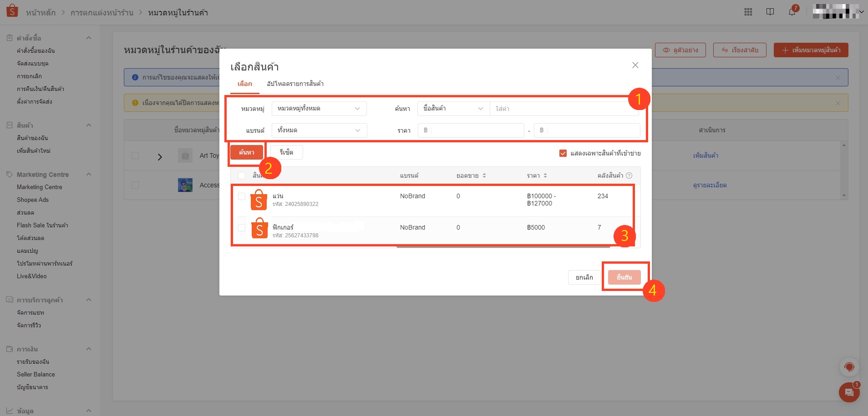Click the ค้นหา search button

246,152
